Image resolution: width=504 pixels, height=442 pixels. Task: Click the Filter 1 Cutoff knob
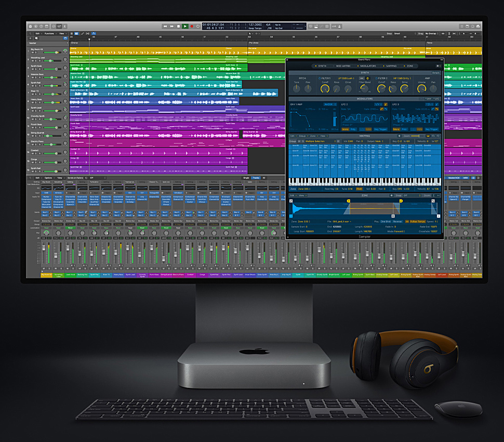(x=325, y=89)
